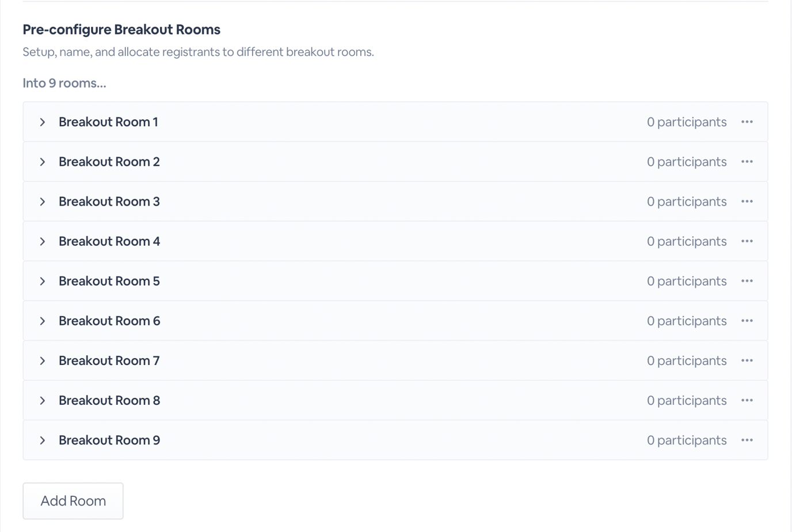The width and height of the screenshot is (792, 532).
Task: Click Breakout Room 8's participants count
Action: coord(686,400)
